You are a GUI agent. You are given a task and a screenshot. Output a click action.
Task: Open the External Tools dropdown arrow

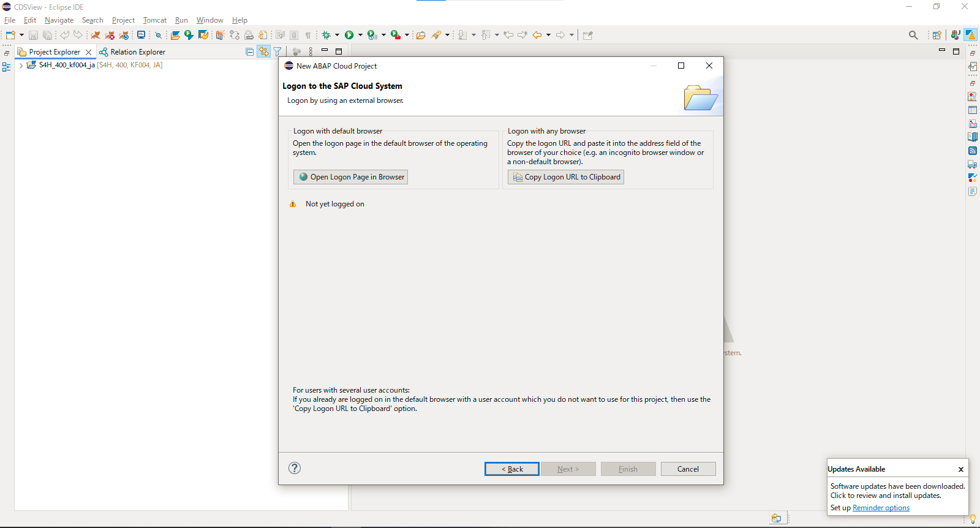pyautogui.click(x=407, y=35)
